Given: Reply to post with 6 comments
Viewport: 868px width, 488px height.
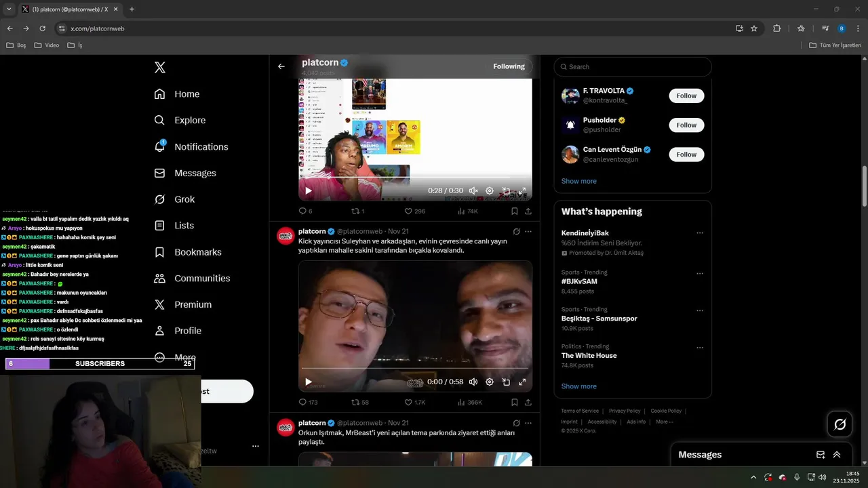Looking at the screenshot, I should pos(305,211).
